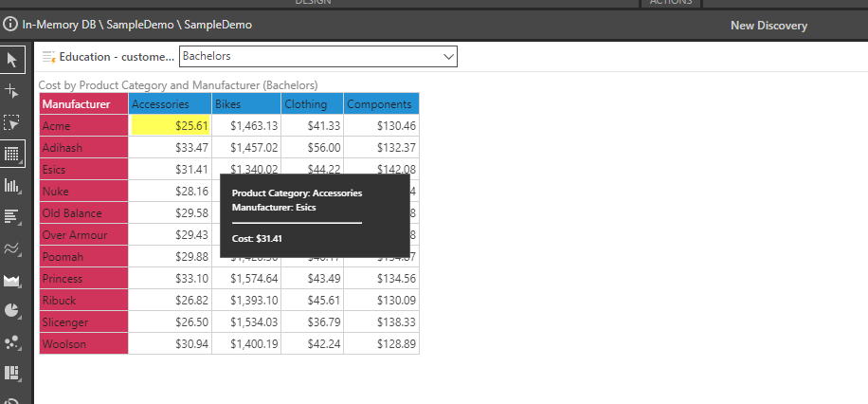Click the $41.33 Acme Clothing cell
The height and width of the screenshot is (404, 868).
click(x=312, y=126)
